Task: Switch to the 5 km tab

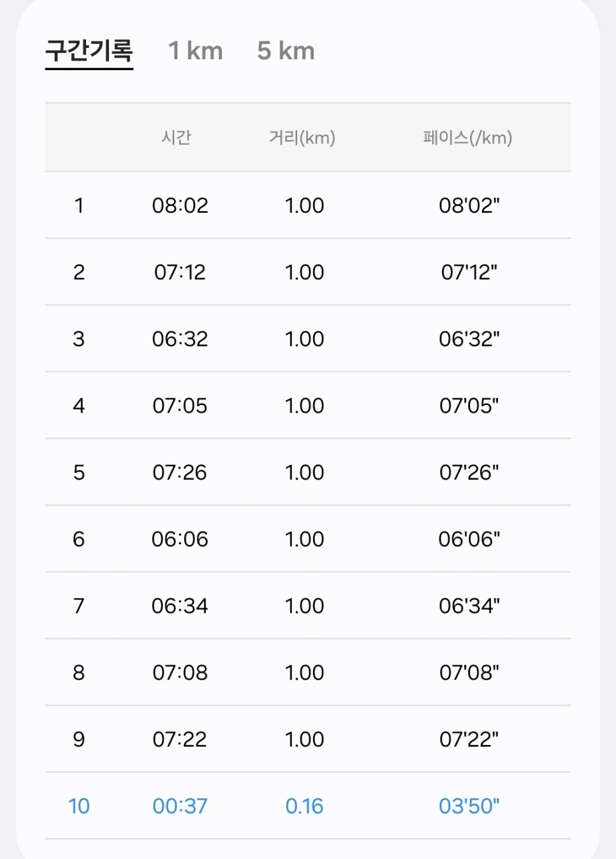Action: (286, 51)
